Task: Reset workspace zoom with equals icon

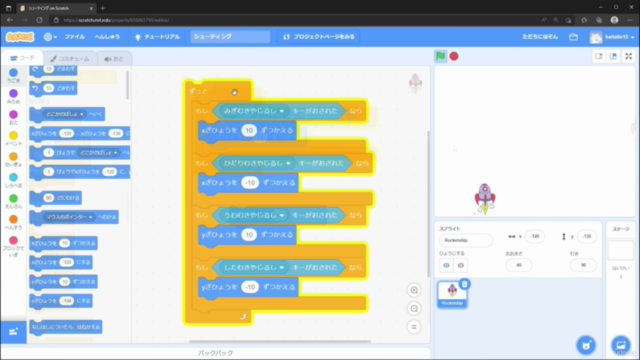Action: pos(414,327)
